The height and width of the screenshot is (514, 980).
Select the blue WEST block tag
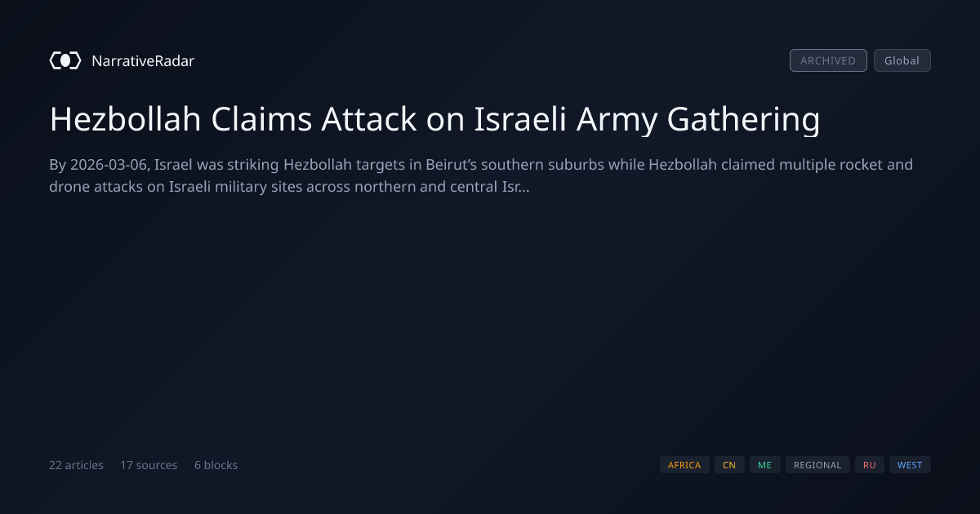910,465
